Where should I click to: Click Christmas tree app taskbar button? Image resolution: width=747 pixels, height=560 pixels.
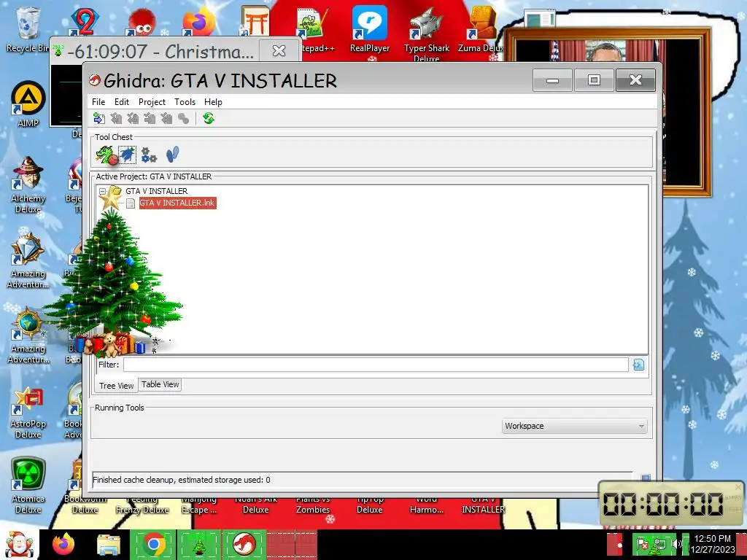pos(198,544)
